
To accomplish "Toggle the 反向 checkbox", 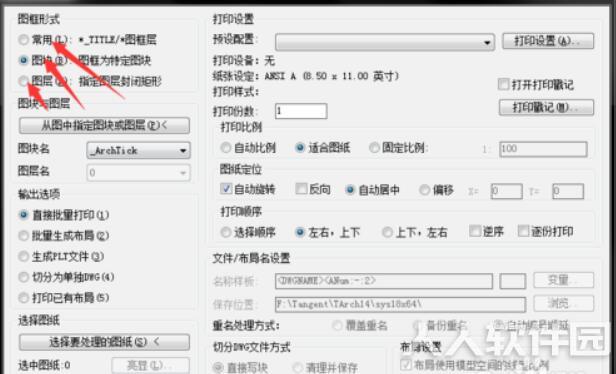I will point(301,189).
